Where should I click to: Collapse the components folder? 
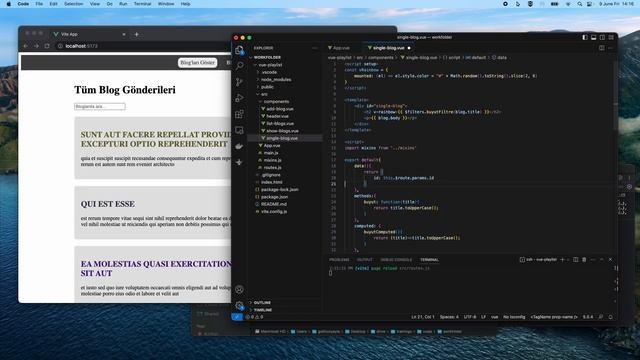(x=276, y=102)
